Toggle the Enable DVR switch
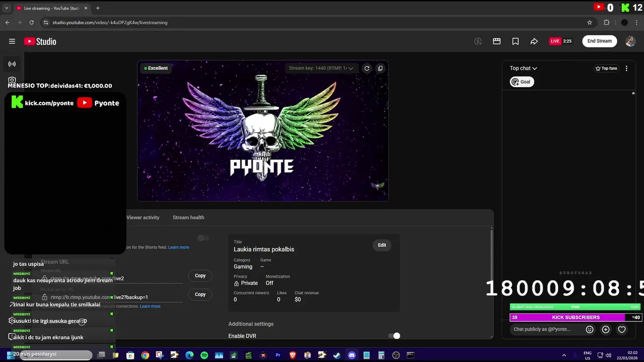This screenshot has width=644, height=362. (394, 336)
